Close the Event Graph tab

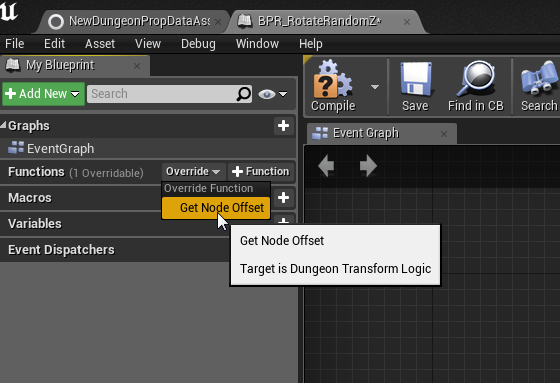tap(444, 134)
